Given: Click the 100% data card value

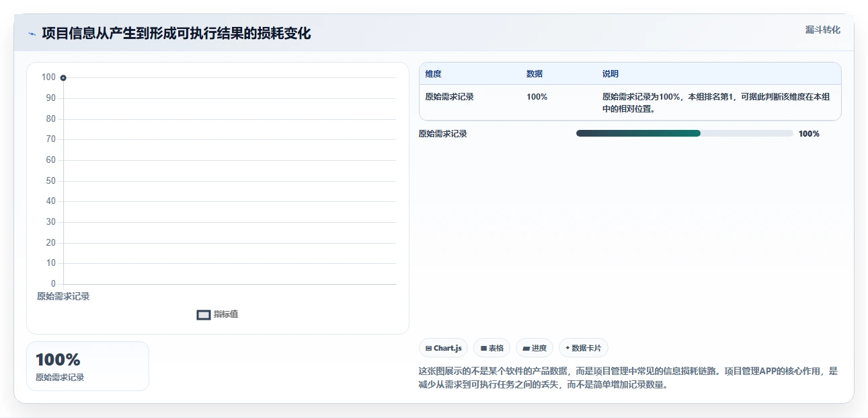Looking at the screenshot, I should 58,359.
